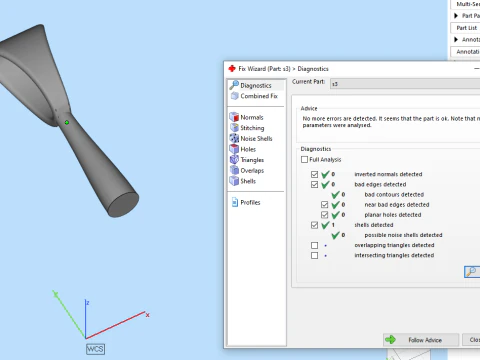The width and height of the screenshot is (480, 360).
Task: Select the Normals fix tool
Action: click(247, 117)
